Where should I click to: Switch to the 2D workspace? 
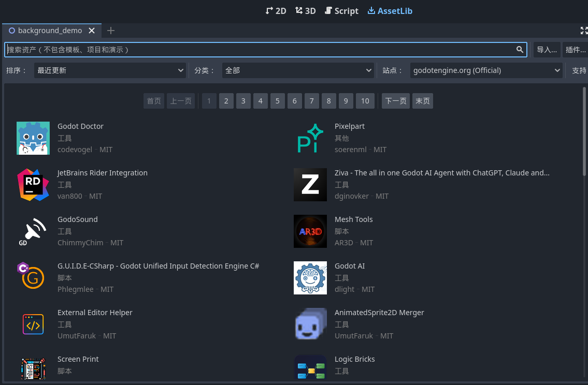276,11
